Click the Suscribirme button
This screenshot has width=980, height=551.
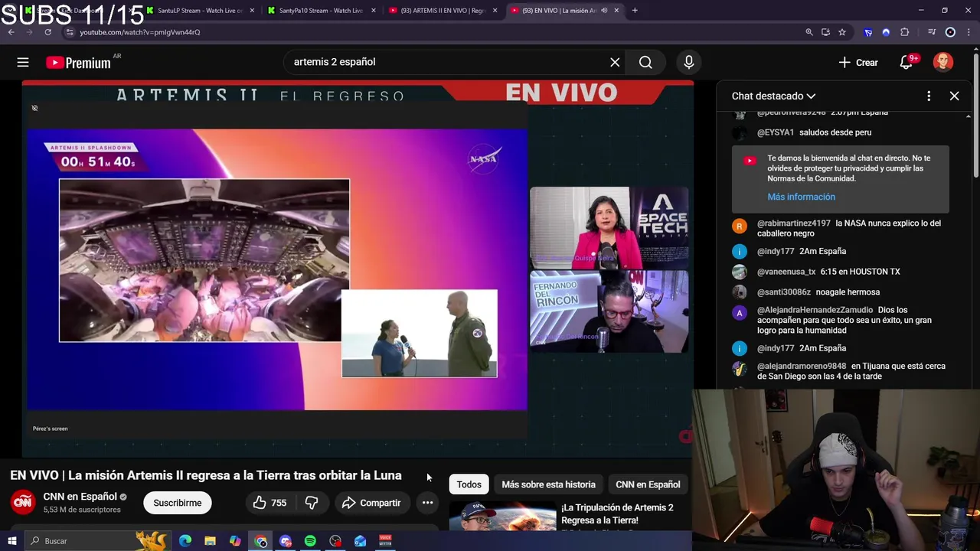178,503
